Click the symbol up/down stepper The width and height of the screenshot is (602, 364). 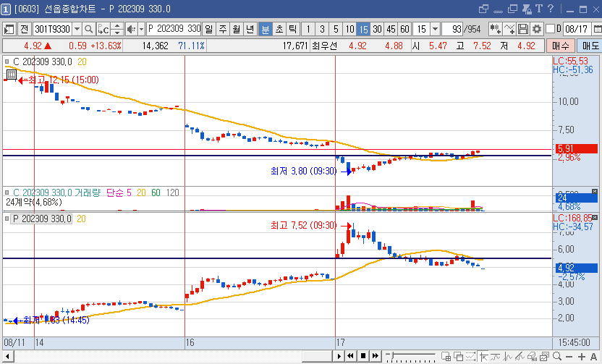pos(117,29)
